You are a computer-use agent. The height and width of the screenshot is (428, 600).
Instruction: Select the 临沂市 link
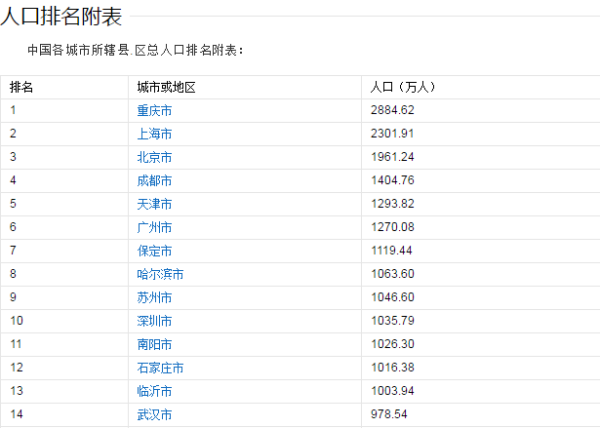154,391
